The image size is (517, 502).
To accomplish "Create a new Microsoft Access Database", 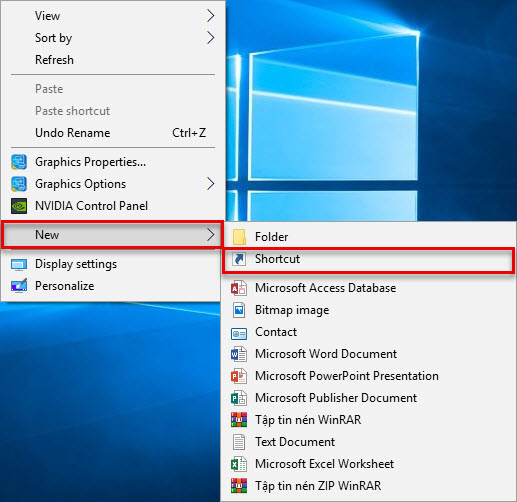I will tap(368, 288).
